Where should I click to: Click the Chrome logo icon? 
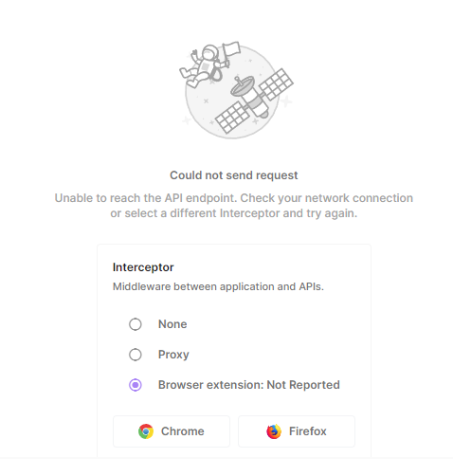146,431
